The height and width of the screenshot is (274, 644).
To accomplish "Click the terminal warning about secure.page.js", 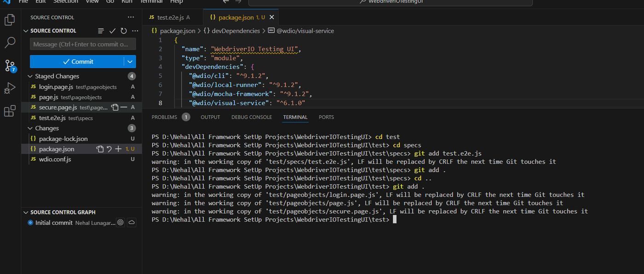I will [x=369, y=211].
